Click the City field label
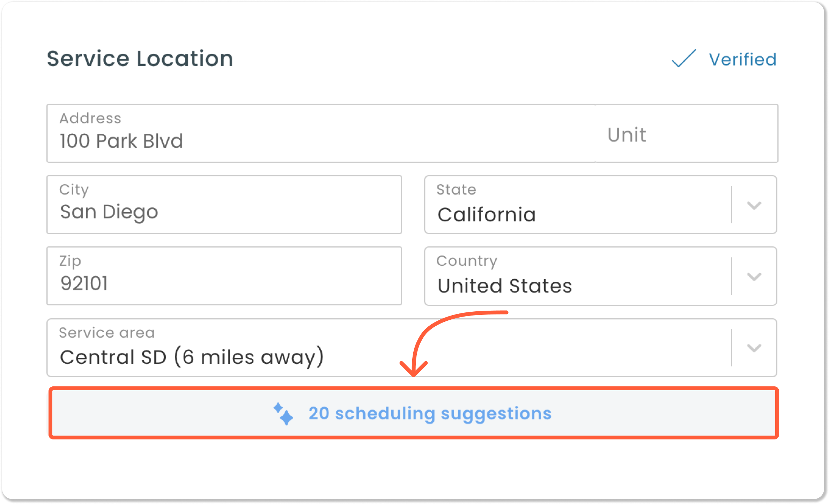The image size is (829, 504). (x=74, y=190)
